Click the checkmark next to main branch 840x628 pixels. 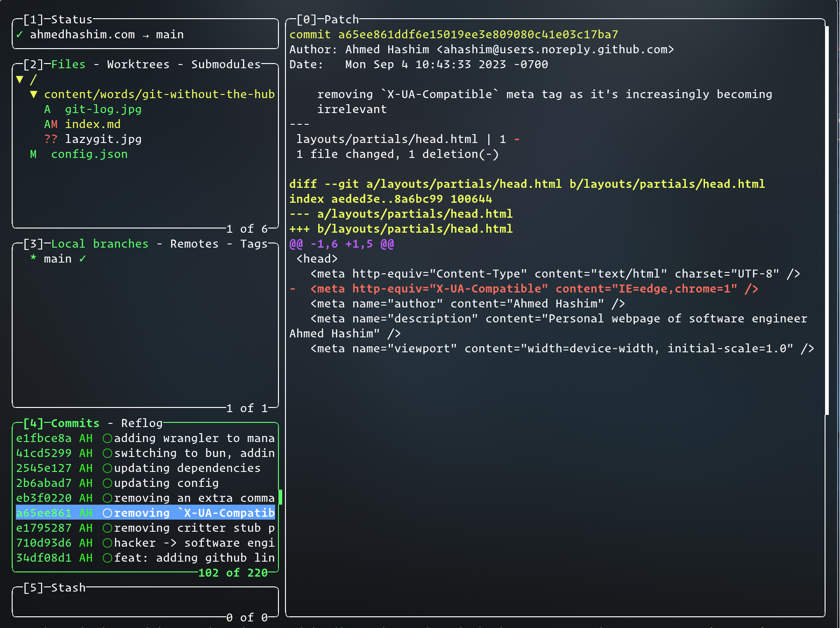click(x=83, y=259)
